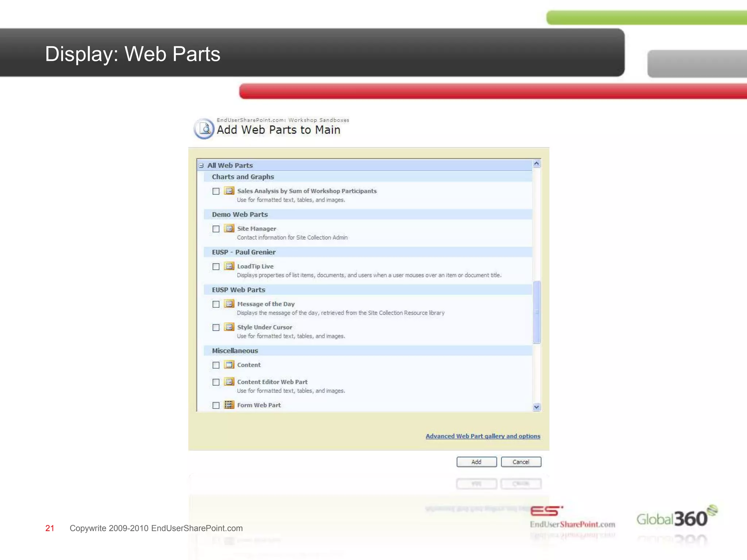This screenshot has height=560, width=747.
Task: Click the Form Web Part icon
Action: click(x=229, y=405)
